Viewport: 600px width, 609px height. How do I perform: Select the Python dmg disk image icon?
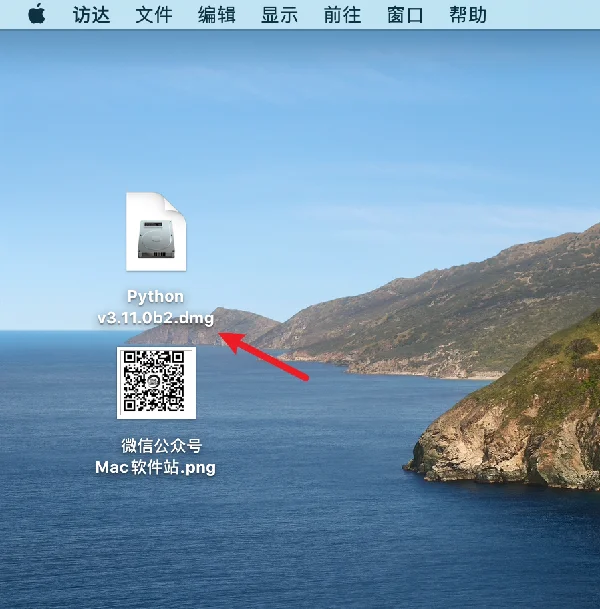pos(156,231)
